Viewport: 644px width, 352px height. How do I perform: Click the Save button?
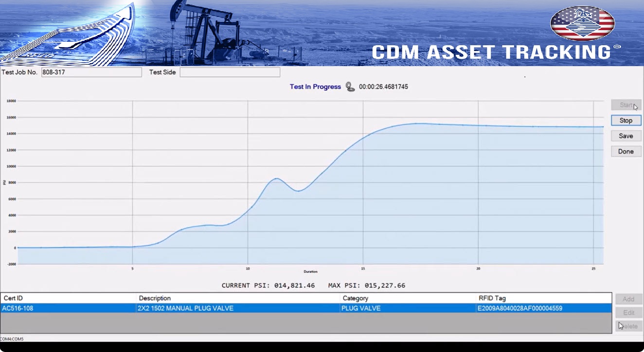626,136
